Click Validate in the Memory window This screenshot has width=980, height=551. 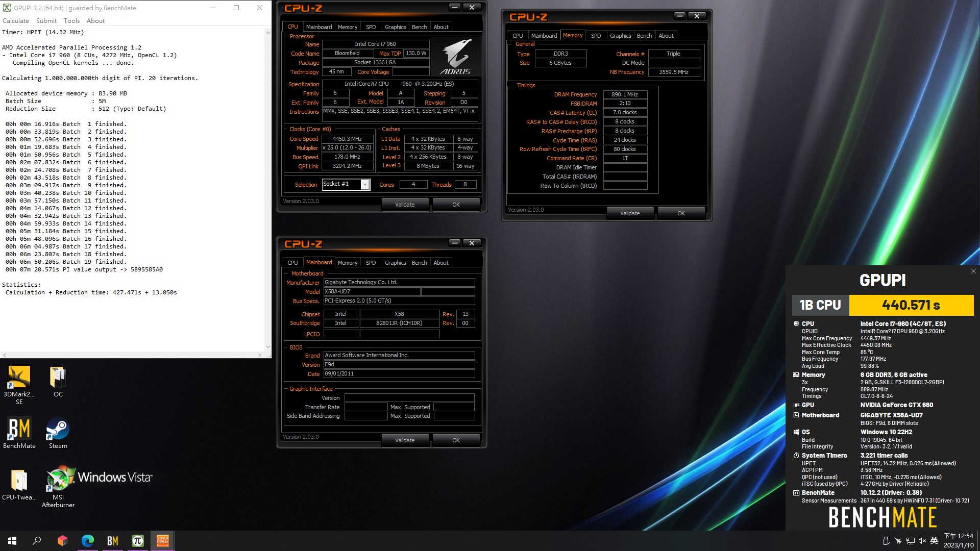pyautogui.click(x=630, y=213)
